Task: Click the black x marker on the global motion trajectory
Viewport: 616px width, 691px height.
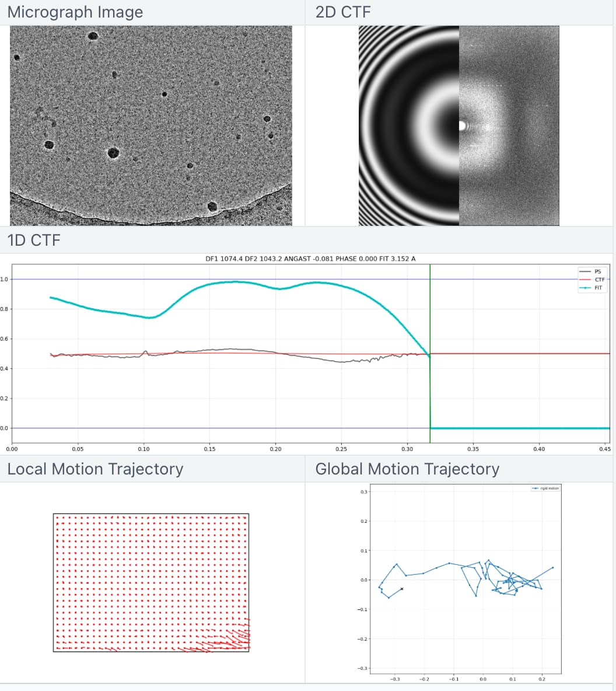Action: [x=402, y=589]
